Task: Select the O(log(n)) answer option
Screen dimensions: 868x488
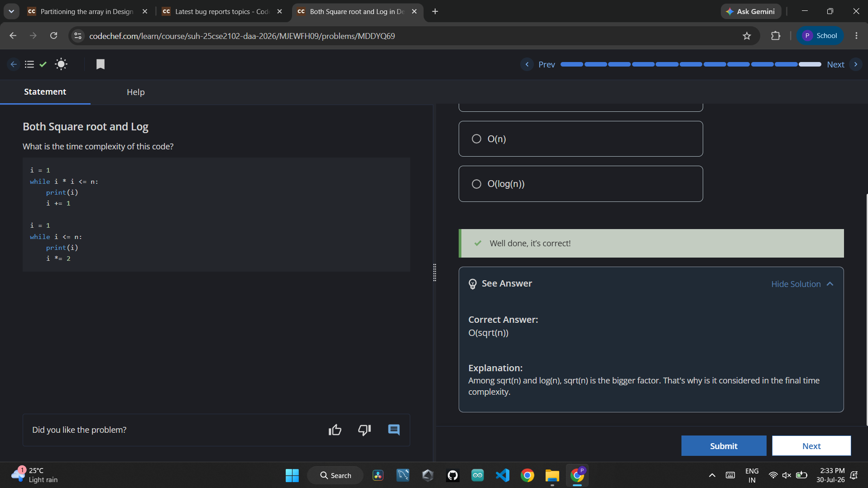Action: pyautogui.click(x=580, y=184)
